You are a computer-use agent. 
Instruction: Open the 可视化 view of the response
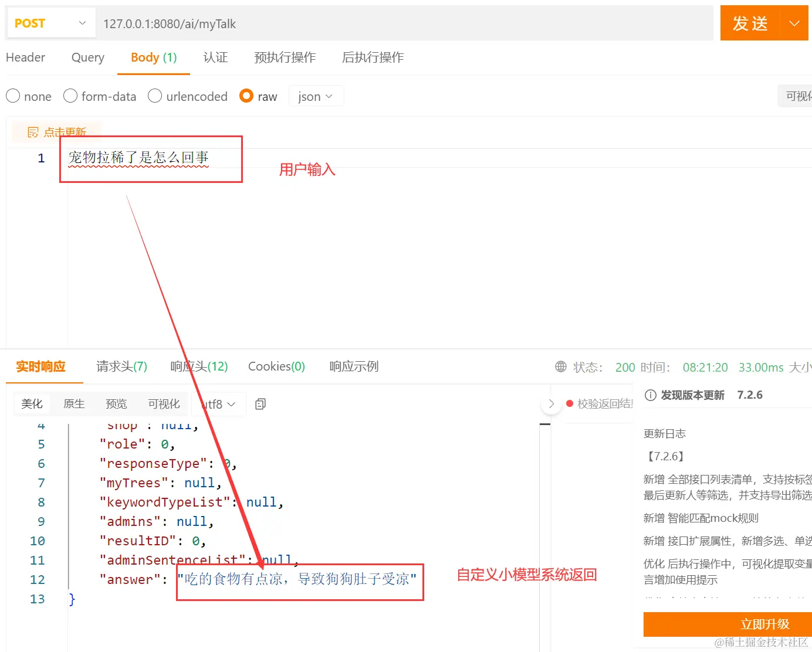click(x=164, y=403)
